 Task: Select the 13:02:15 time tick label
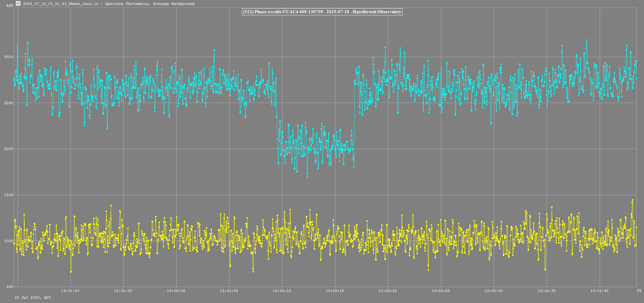tap(335, 291)
